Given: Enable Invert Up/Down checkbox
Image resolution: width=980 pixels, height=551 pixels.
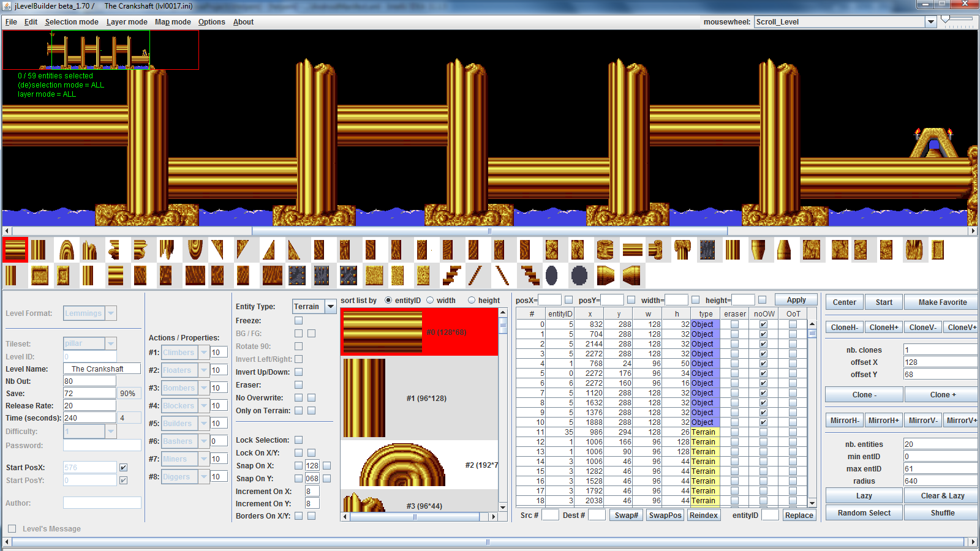Looking at the screenshot, I should 299,372.
